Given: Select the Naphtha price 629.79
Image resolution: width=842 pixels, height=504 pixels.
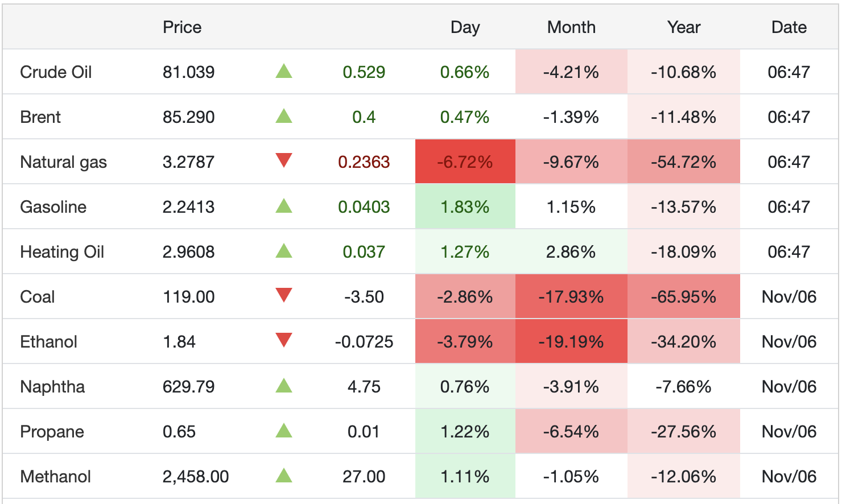Looking at the screenshot, I should click(x=188, y=387).
